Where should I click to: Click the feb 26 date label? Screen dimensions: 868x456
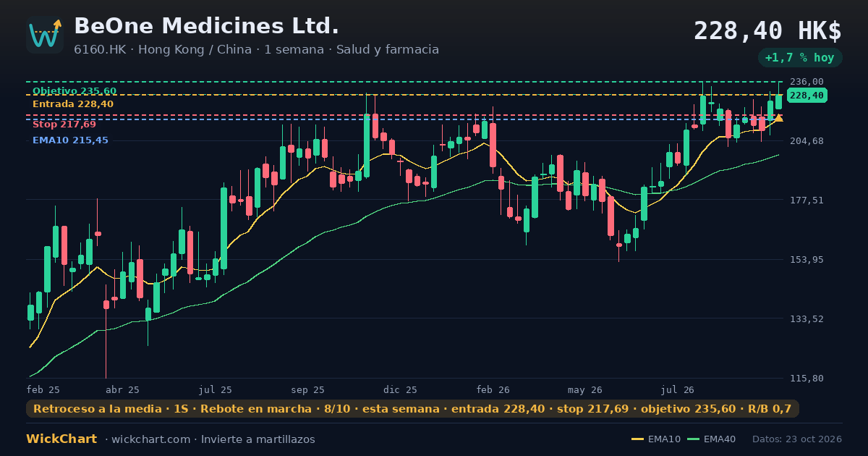pyautogui.click(x=493, y=389)
